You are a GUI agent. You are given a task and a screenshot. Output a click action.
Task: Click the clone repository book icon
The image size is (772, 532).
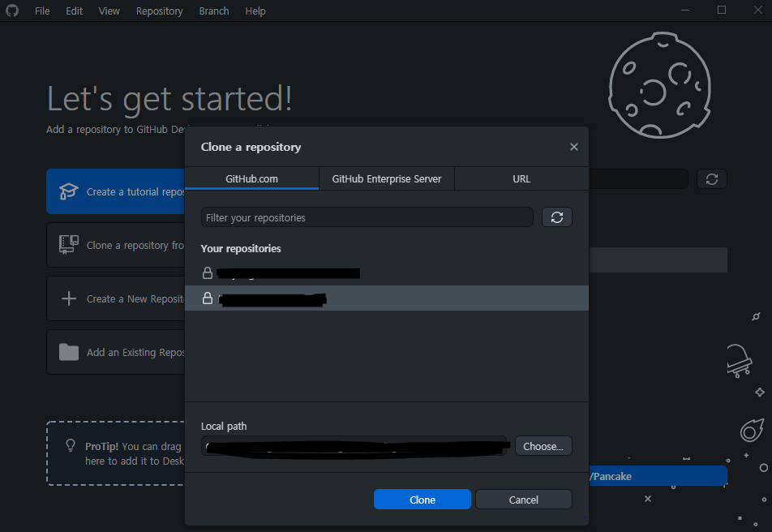click(68, 245)
